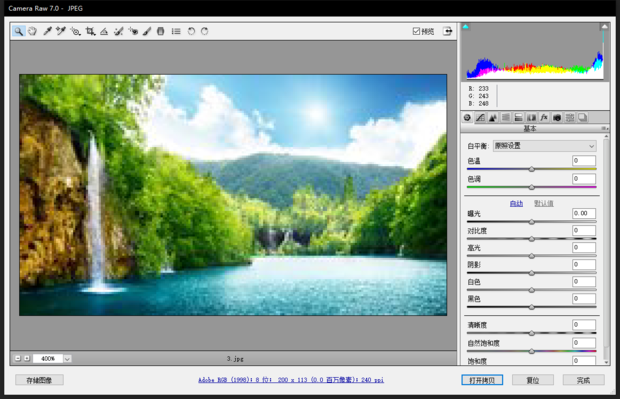
Task: Click the 对比度 contrast value field
Action: (584, 230)
